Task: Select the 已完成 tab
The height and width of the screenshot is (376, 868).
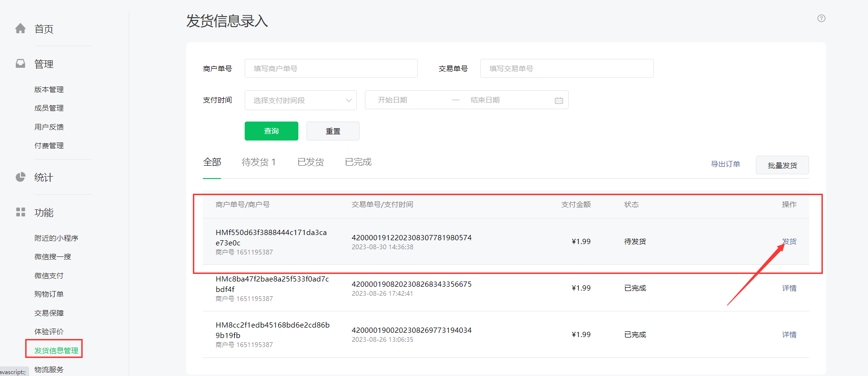Action: click(x=358, y=162)
